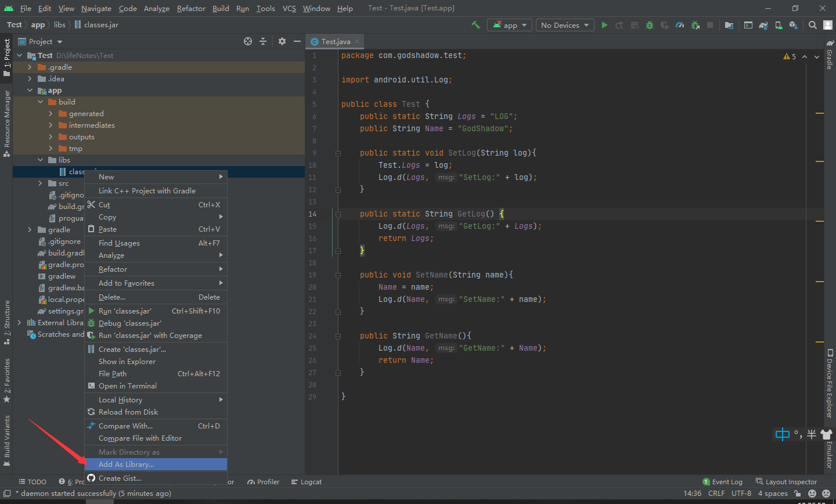Collapse the libs folder
This screenshot has width=836, height=504.
[40, 160]
